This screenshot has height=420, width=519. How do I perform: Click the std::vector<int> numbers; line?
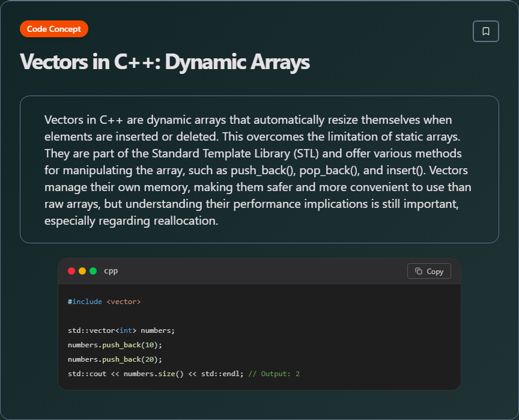point(121,330)
